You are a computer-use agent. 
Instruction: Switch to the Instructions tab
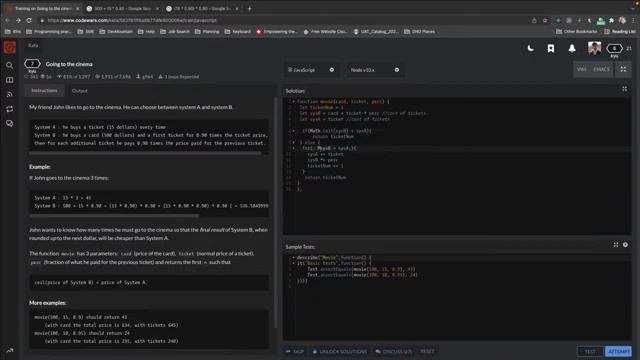[x=44, y=91]
